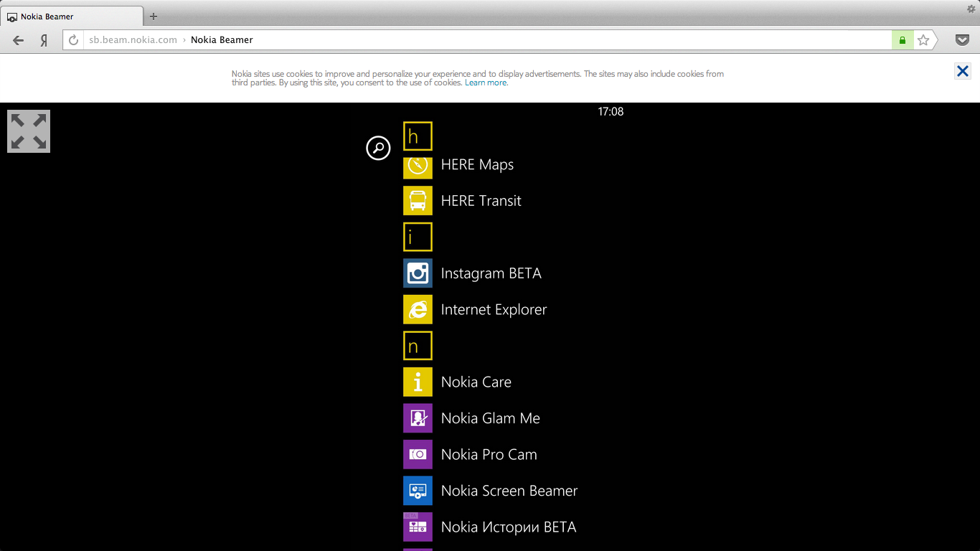Viewport: 980px width, 551px height.
Task: Open the Nokia Pro Cam icon
Action: [418, 454]
